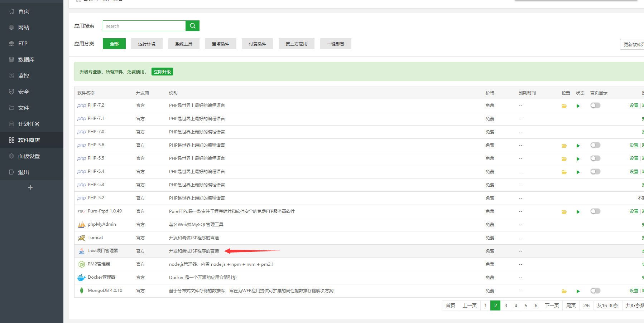
Task: Go to pagination page 3
Action: [x=506, y=305]
